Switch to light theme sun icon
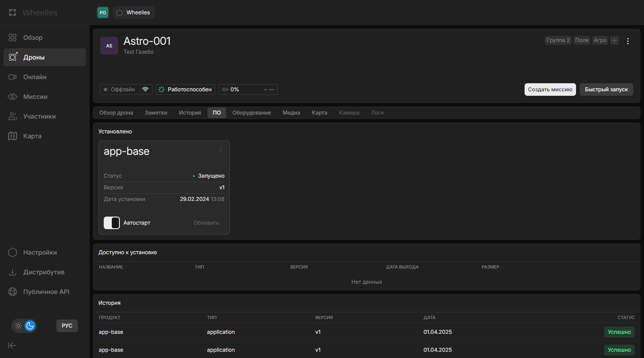This screenshot has height=358, width=644. click(x=18, y=326)
